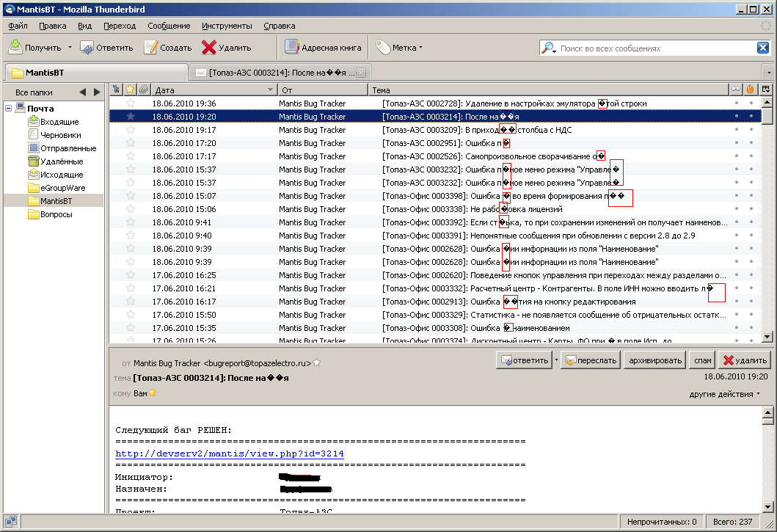Switch to the [Топаз-АЗС 0003214] message tab

275,73
